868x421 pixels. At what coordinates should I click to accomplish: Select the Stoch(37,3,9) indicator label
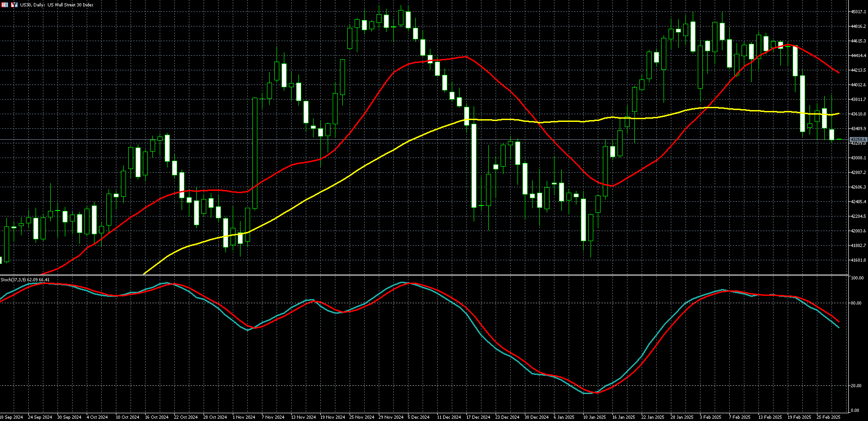click(x=25, y=279)
